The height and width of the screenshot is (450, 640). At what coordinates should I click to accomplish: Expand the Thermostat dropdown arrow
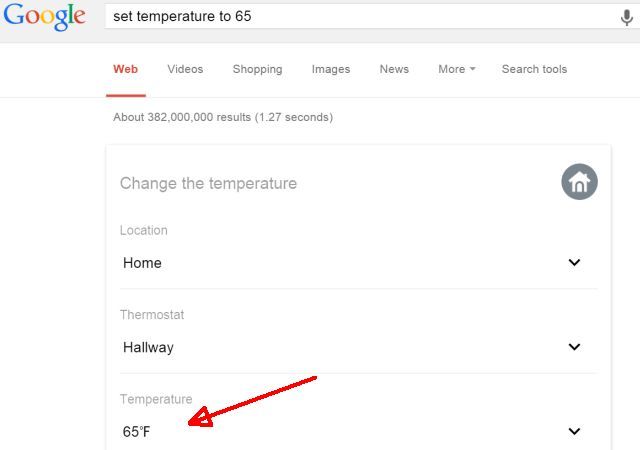click(574, 347)
